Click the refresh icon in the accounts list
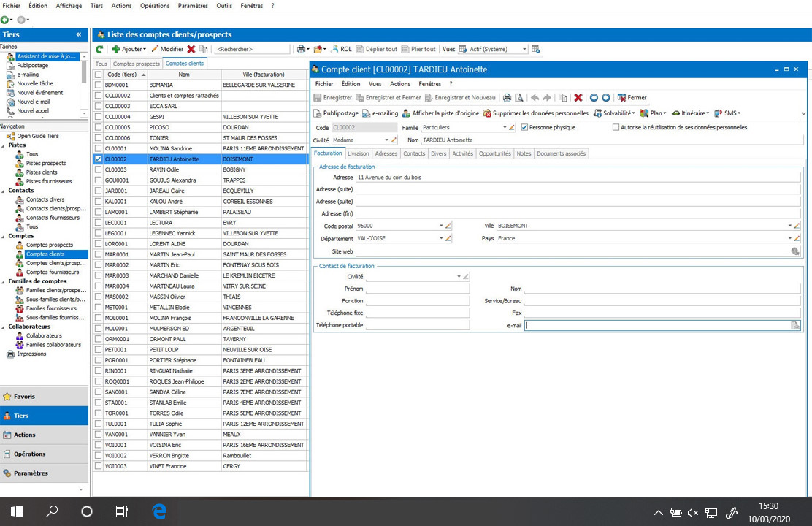 100,49
